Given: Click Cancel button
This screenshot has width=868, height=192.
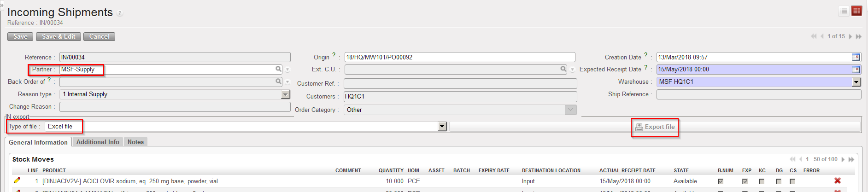Looking at the screenshot, I should click(99, 36).
